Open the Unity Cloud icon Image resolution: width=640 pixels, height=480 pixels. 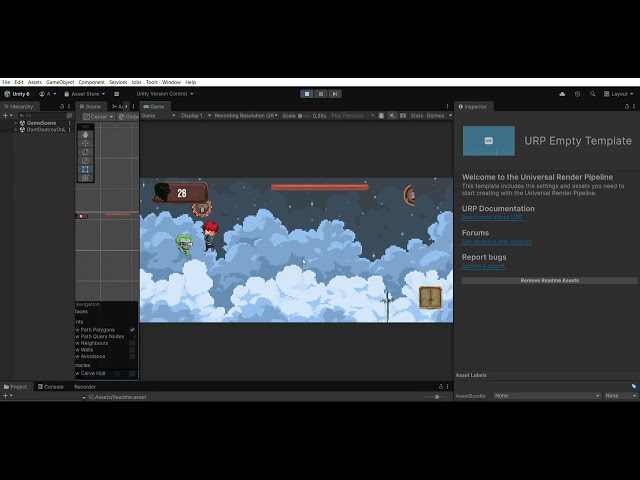(562, 94)
